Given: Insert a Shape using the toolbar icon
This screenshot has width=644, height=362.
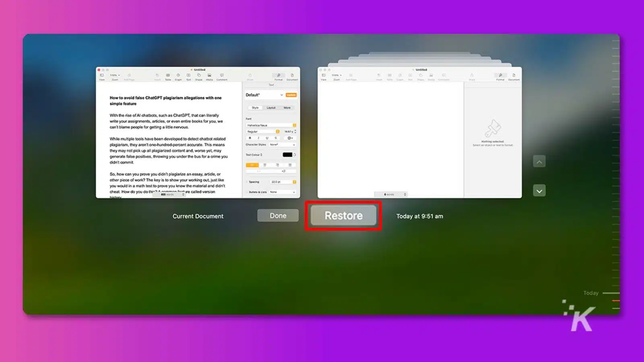Looking at the screenshot, I should pyautogui.click(x=199, y=75).
